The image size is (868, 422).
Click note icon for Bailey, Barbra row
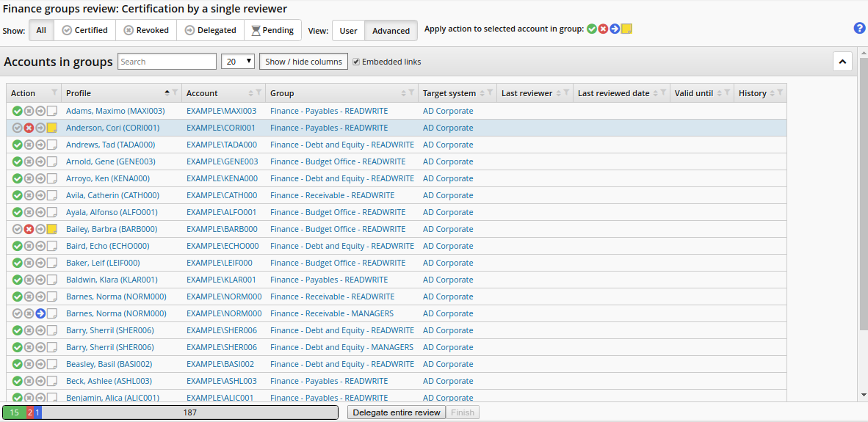52,229
